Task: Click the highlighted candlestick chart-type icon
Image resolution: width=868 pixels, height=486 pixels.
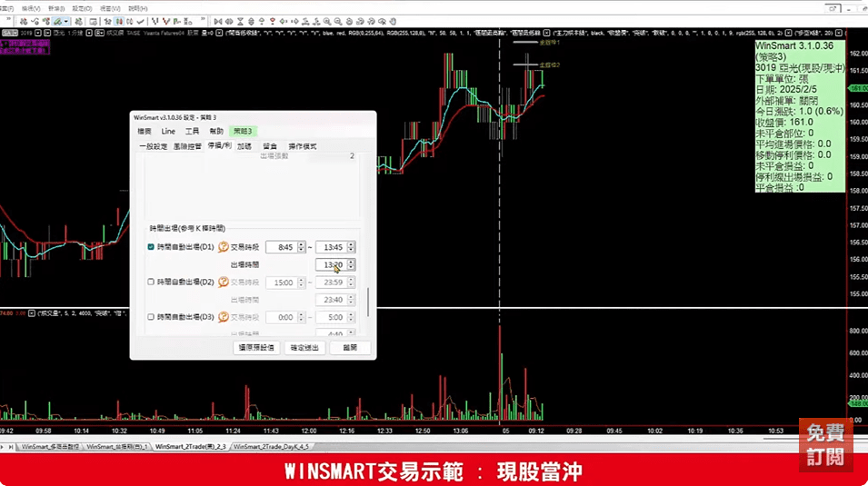Action: 119,22
